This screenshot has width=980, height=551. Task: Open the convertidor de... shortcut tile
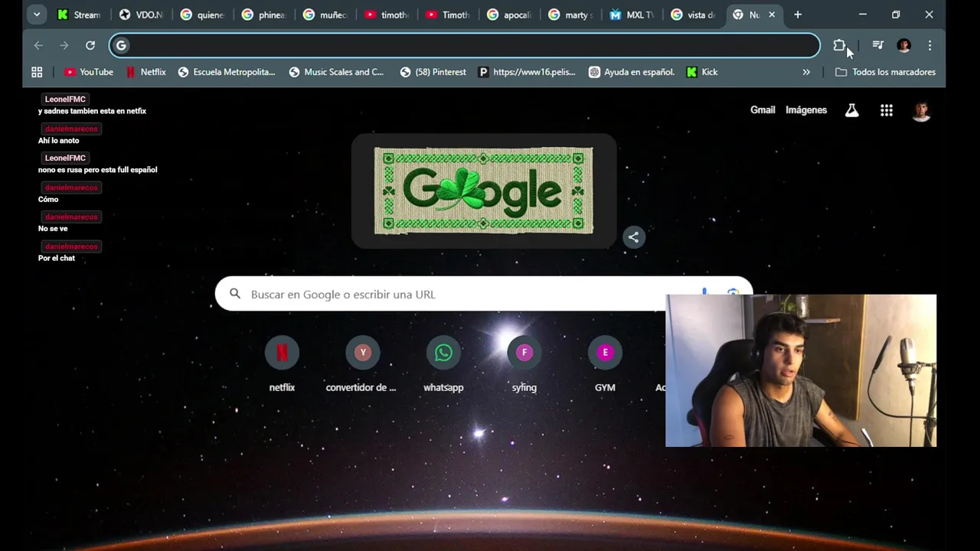point(362,366)
